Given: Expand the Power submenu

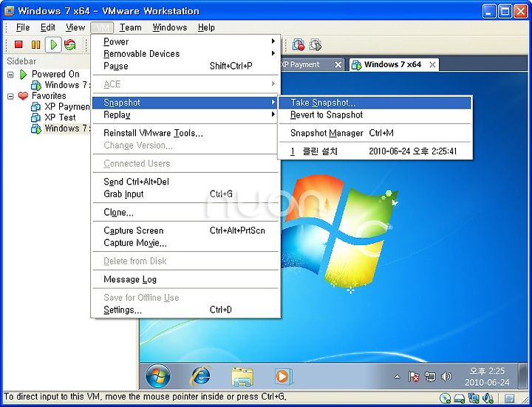Looking at the screenshot, I should tap(185, 41).
